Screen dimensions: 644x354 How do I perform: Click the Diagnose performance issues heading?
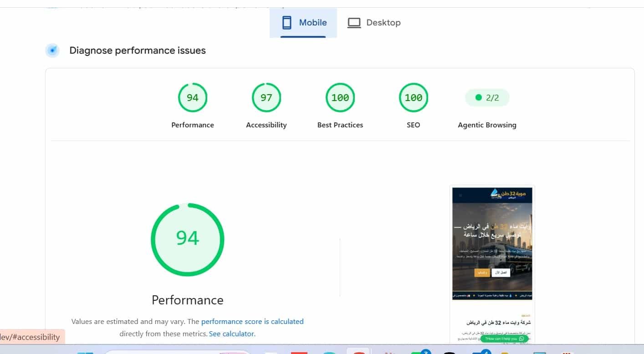pos(138,51)
